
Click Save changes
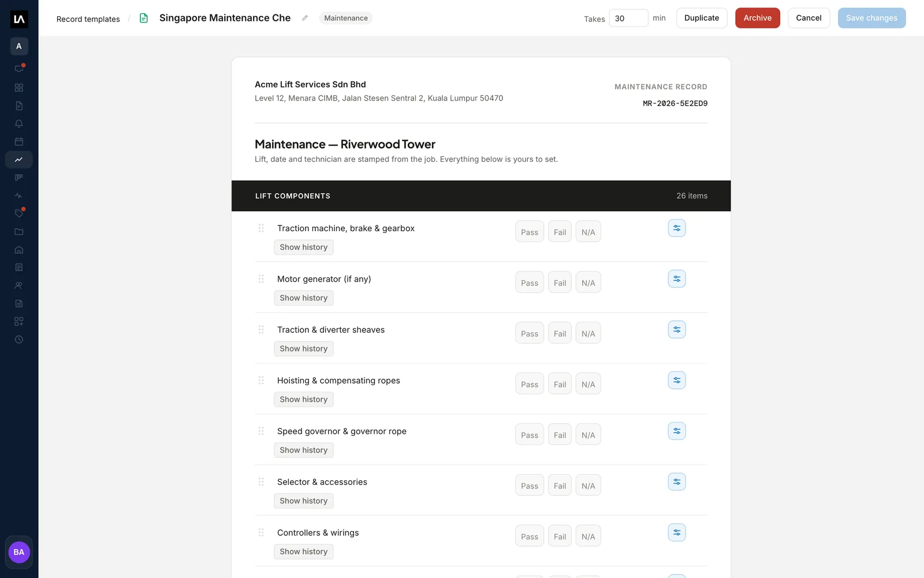pos(871,18)
